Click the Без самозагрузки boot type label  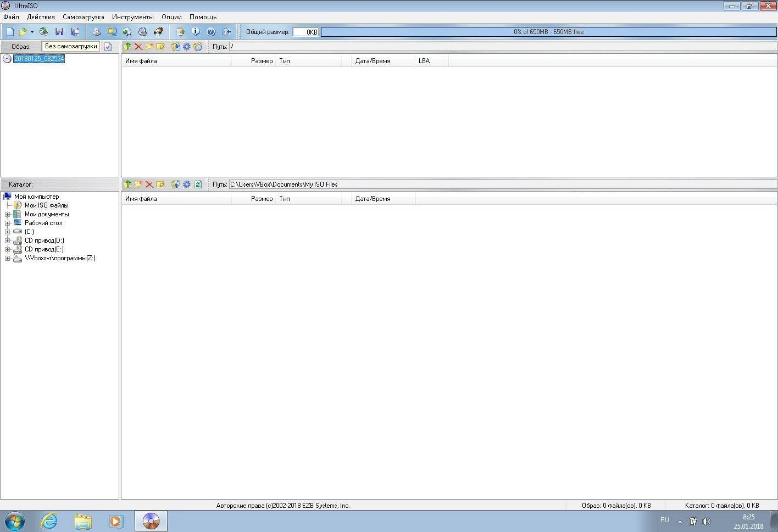(71, 47)
